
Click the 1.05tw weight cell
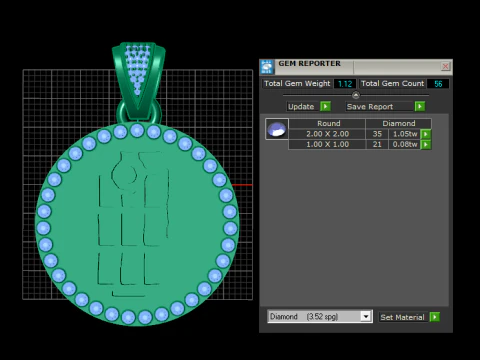[x=405, y=134]
